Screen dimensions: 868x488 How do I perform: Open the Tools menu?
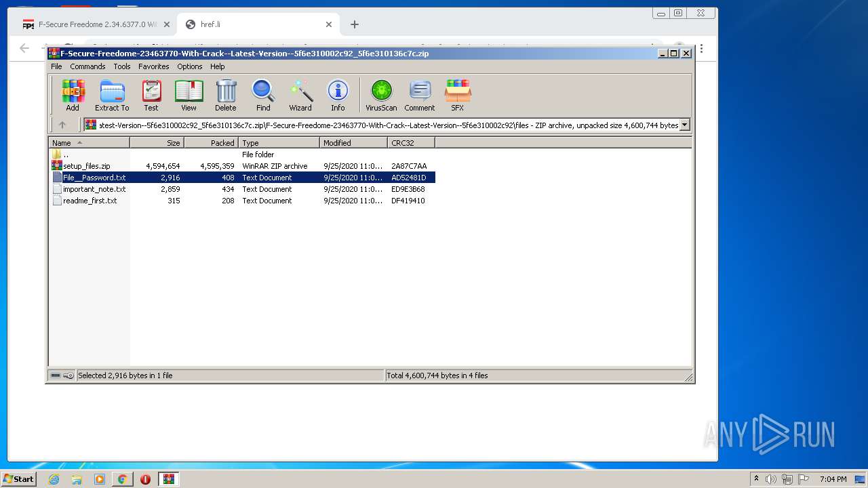tap(122, 66)
